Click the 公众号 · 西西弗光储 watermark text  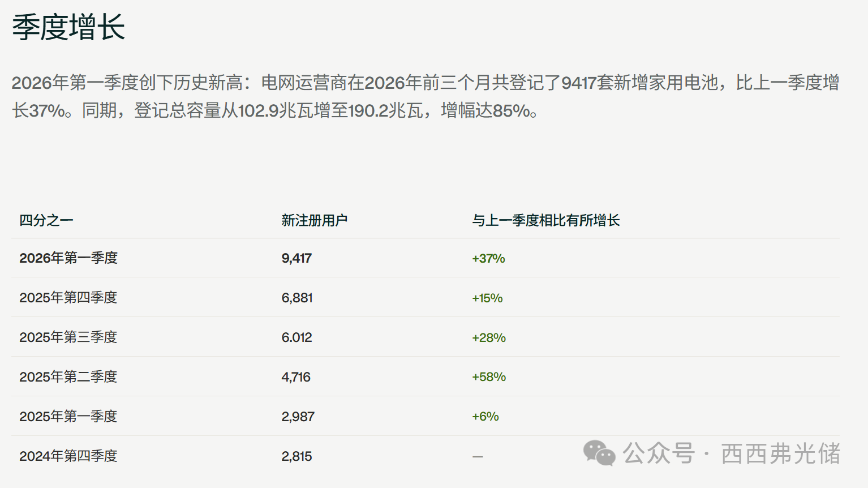tap(732, 453)
